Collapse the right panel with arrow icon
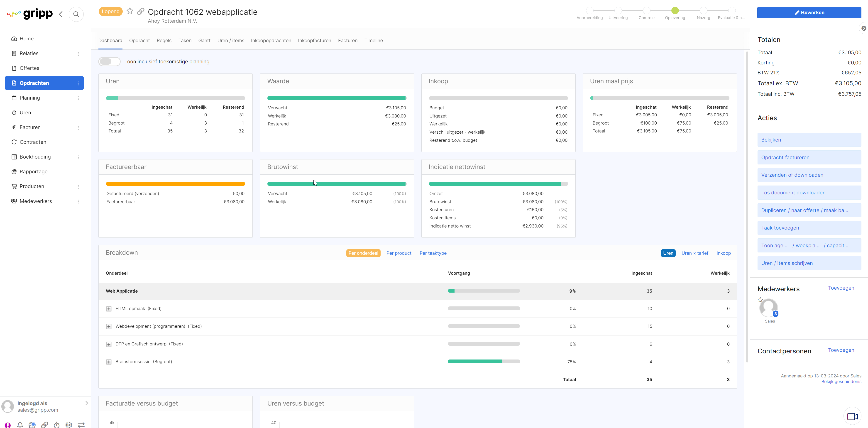Viewport: 868px width, 428px height. point(864,28)
